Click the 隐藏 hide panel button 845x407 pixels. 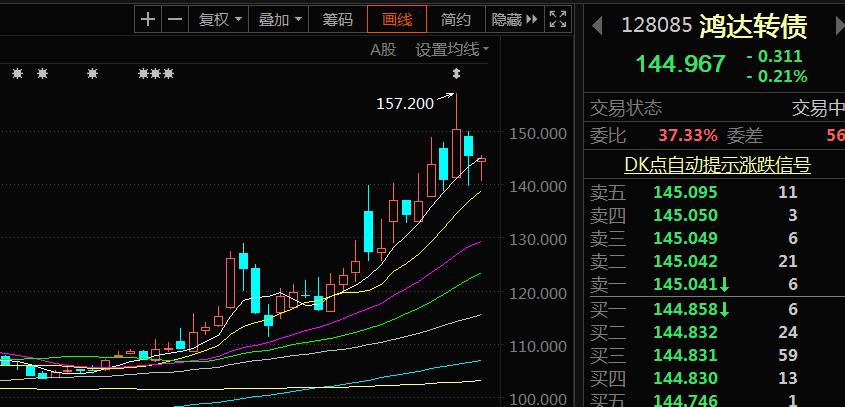tap(515, 20)
